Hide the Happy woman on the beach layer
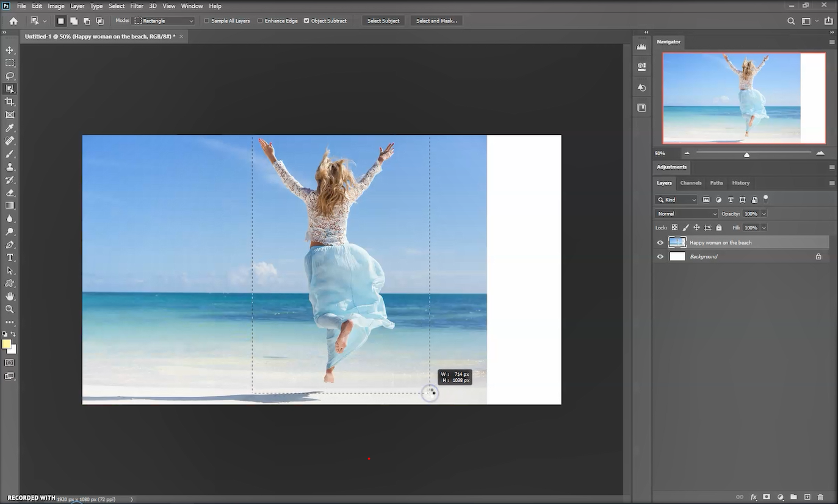Viewport: 838px width, 504px height. click(x=660, y=243)
